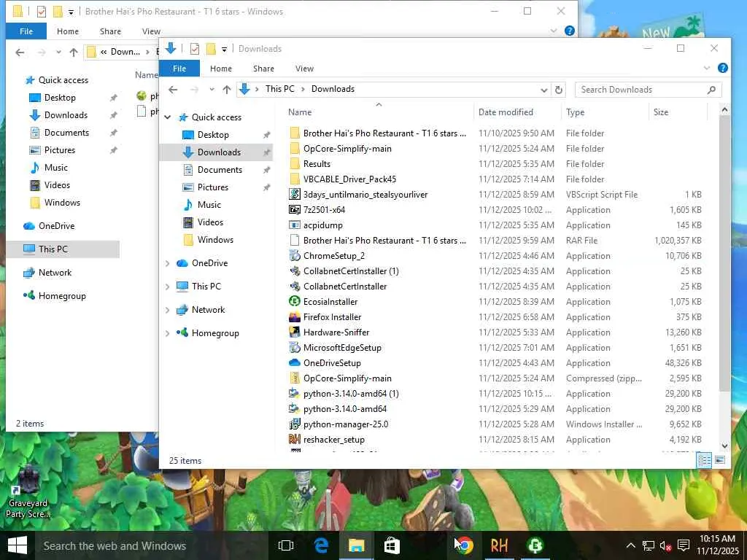Select the ChromeSetup_2 installer icon
The width and height of the screenshot is (747, 560).
pos(295,256)
